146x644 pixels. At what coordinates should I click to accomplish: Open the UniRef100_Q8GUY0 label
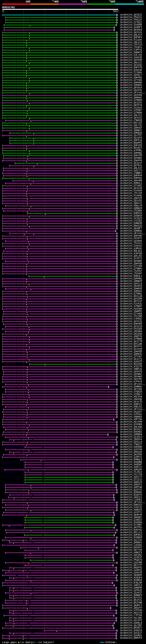click(131, 608)
